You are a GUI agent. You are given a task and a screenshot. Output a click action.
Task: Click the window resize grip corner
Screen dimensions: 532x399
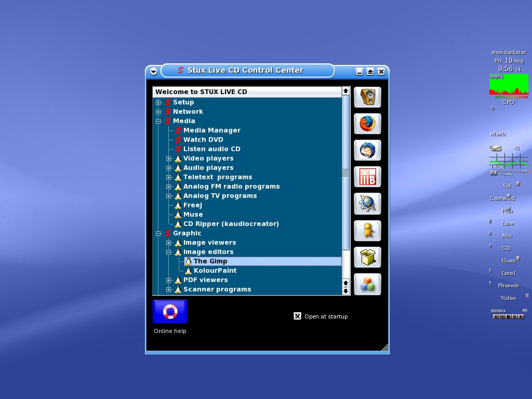click(x=385, y=347)
